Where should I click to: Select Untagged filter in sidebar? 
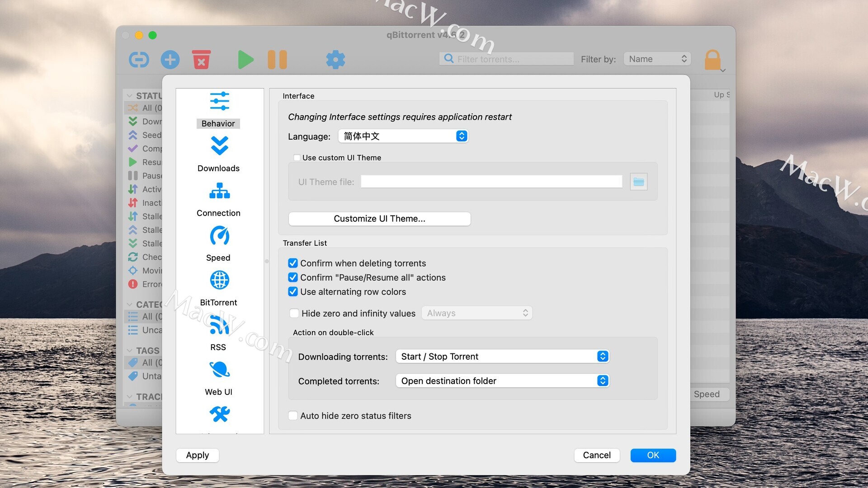[x=143, y=376]
